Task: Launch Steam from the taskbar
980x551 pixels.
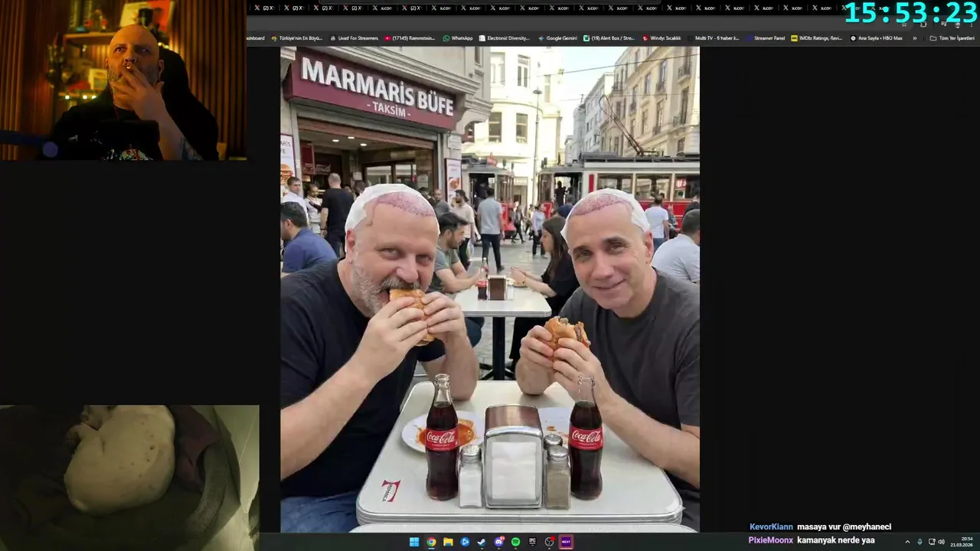Action: click(482, 542)
